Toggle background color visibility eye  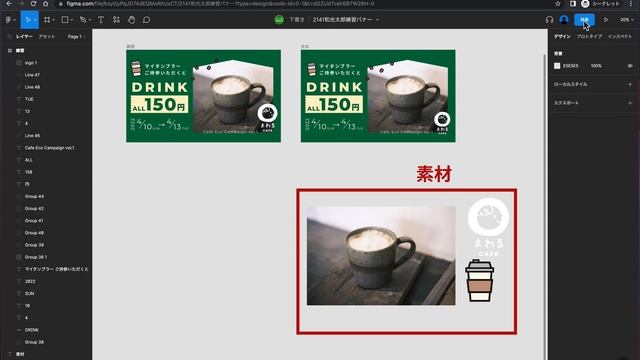click(x=630, y=66)
